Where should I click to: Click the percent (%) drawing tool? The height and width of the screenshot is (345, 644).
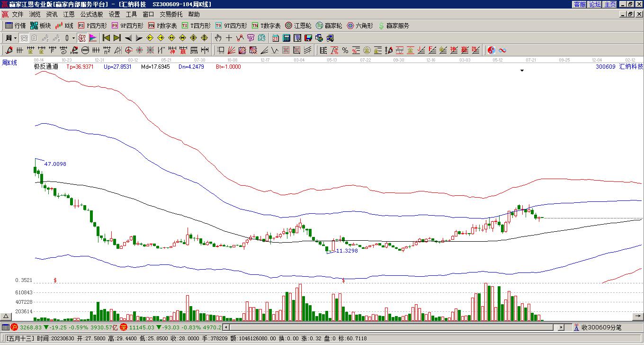coord(345,50)
